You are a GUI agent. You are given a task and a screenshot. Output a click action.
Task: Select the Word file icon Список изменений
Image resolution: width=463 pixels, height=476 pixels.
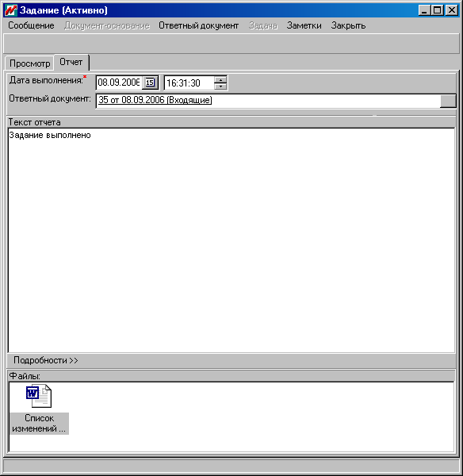[39, 396]
